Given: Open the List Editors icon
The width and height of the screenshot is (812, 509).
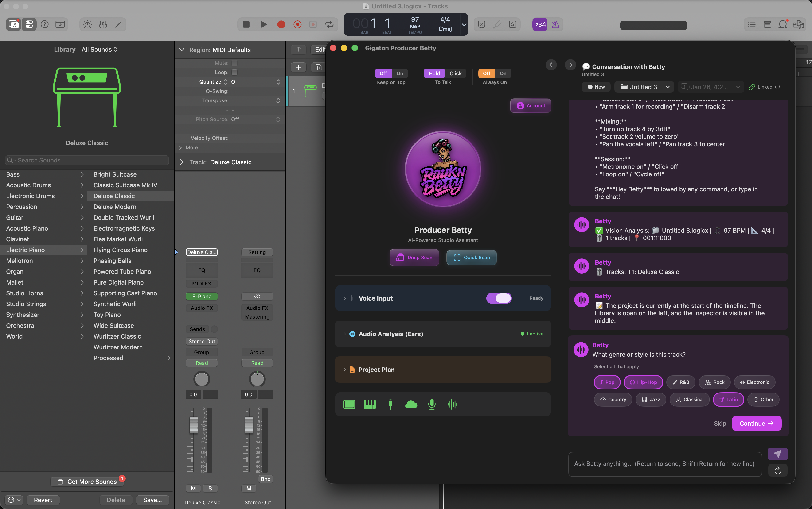Looking at the screenshot, I should 751,24.
